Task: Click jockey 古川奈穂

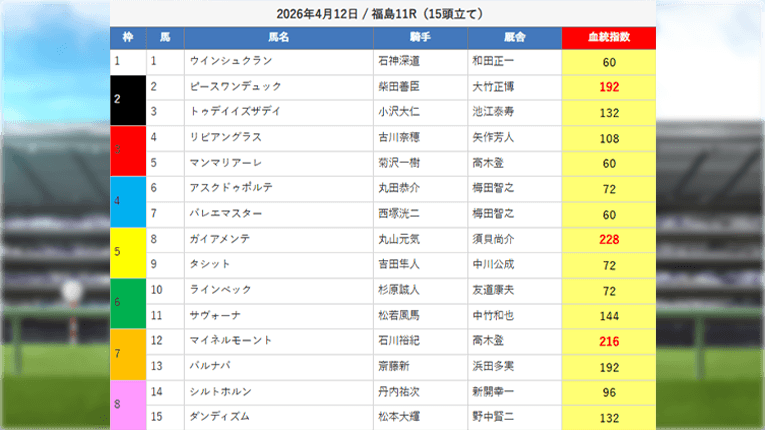Action: [399, 137]
